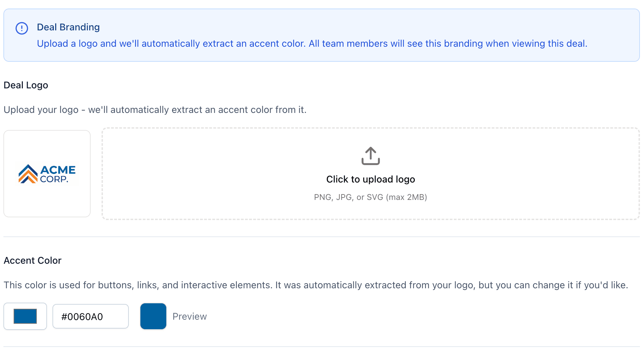Click the PNG, JPG, or SVG hint text

point(370,197)
